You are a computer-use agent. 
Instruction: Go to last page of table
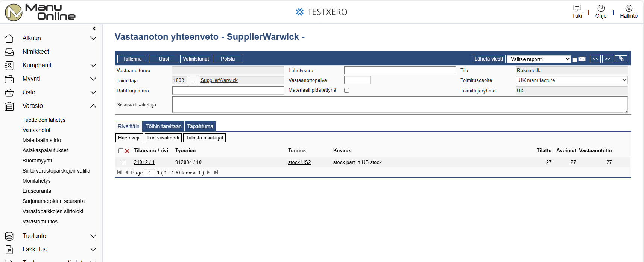point(216,173)
